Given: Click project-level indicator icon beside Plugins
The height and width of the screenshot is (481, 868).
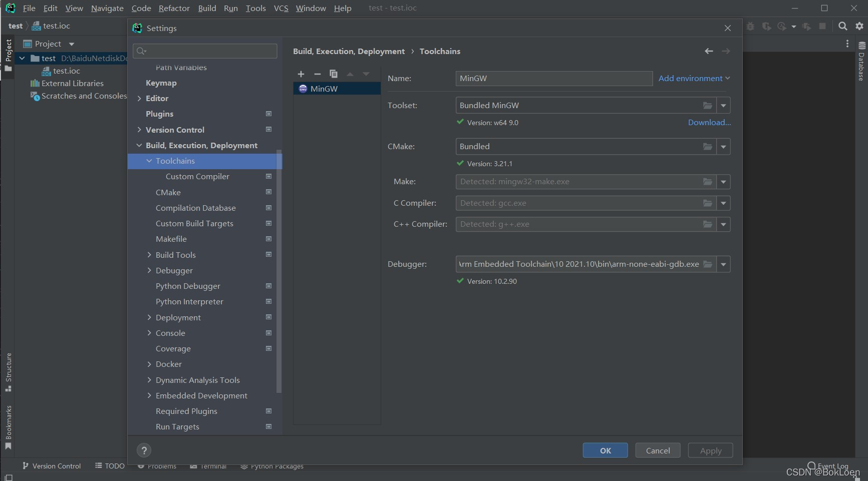Looking at the screenshot, I should pyautogui.click(x=268, y=114).
